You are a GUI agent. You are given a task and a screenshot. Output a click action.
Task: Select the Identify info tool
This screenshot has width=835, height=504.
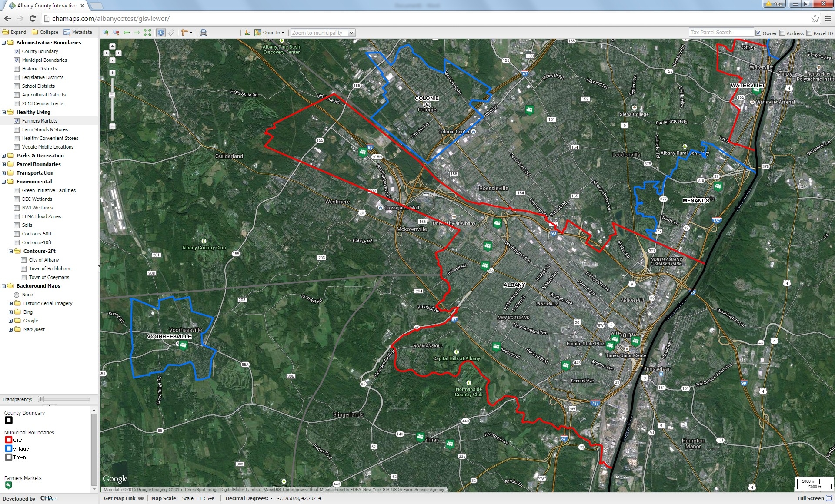pos(161,33)
